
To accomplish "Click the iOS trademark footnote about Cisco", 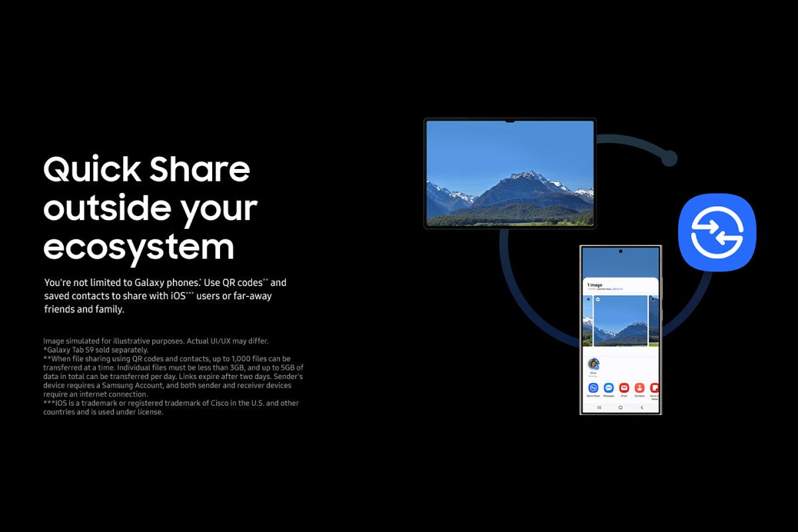I will 171,407.
